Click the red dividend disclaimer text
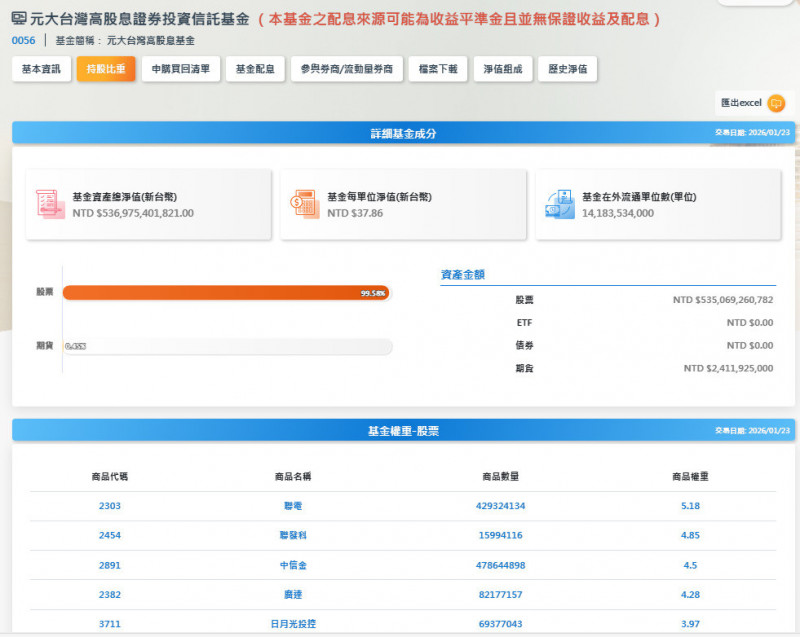The image size is (800, 637). [459, 19]
